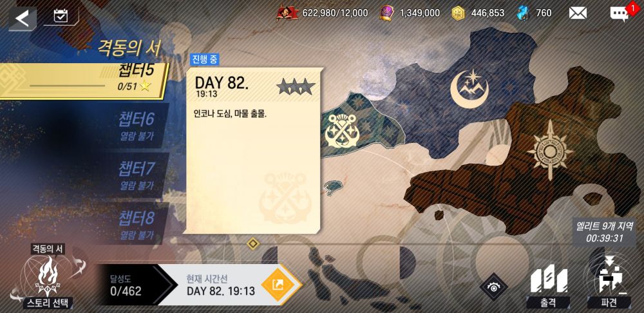Select the crossed anchors region emblem
The height and width of the screenshot is (313, 644).
click(341, 131)
